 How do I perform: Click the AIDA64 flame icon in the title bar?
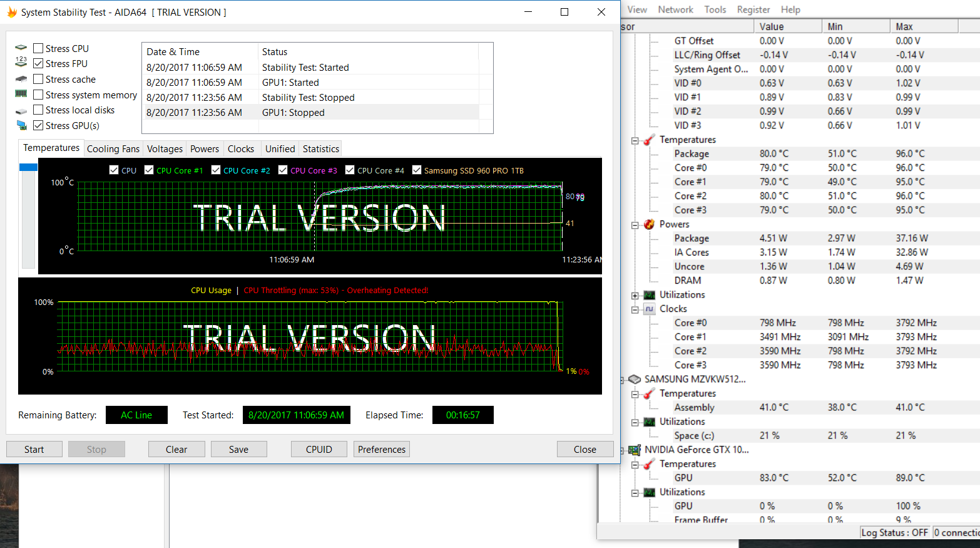point(11,12)
